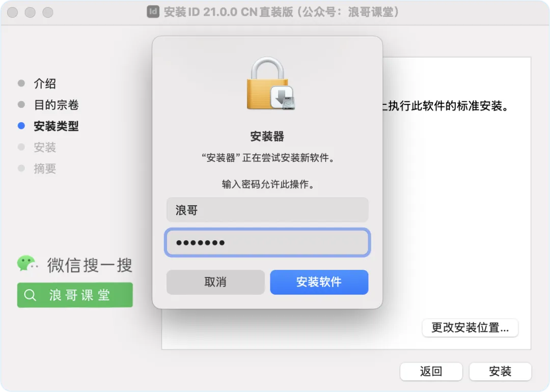This screenshot has height=392, width=550.
Task: Click the username field showing 浪哥
Action: [267, 210]
